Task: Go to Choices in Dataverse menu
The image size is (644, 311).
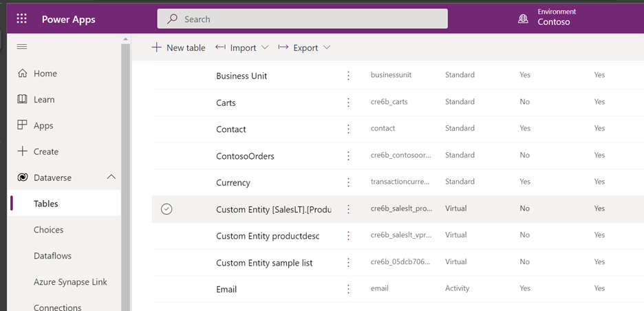Action: (48, 230)
